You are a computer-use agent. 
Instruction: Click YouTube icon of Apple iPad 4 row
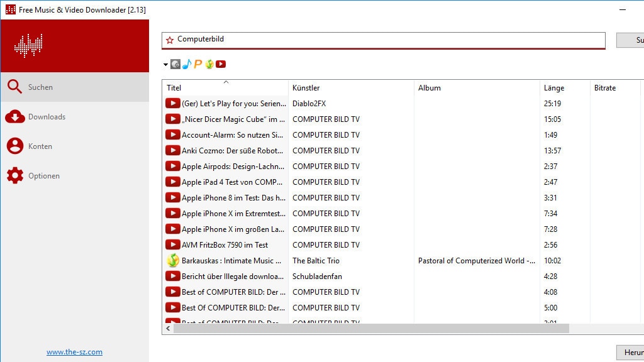(172, 182)
